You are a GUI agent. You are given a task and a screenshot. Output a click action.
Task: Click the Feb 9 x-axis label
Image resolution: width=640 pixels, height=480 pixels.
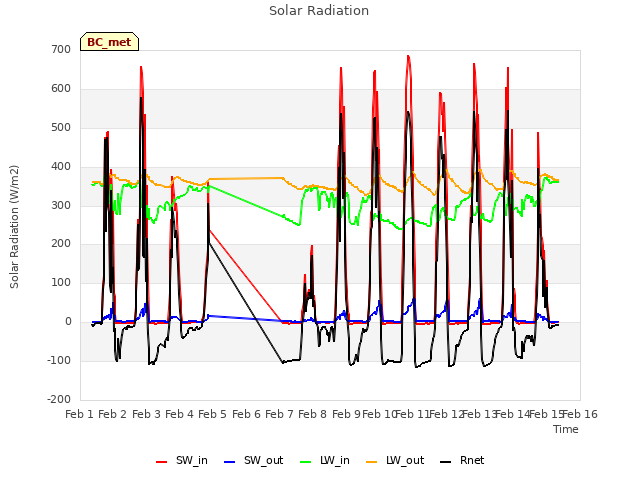click(x=346, y=414)
